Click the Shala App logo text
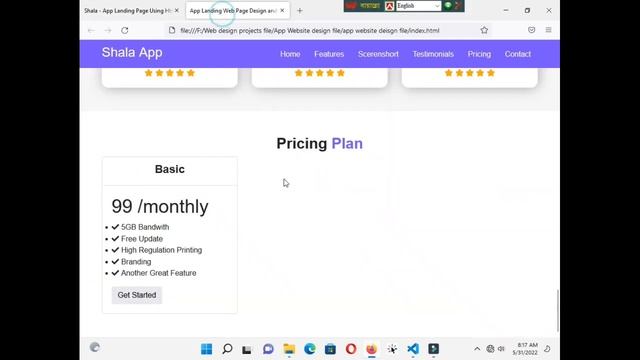This screenshot has width=640, height=360. [132, 53]
